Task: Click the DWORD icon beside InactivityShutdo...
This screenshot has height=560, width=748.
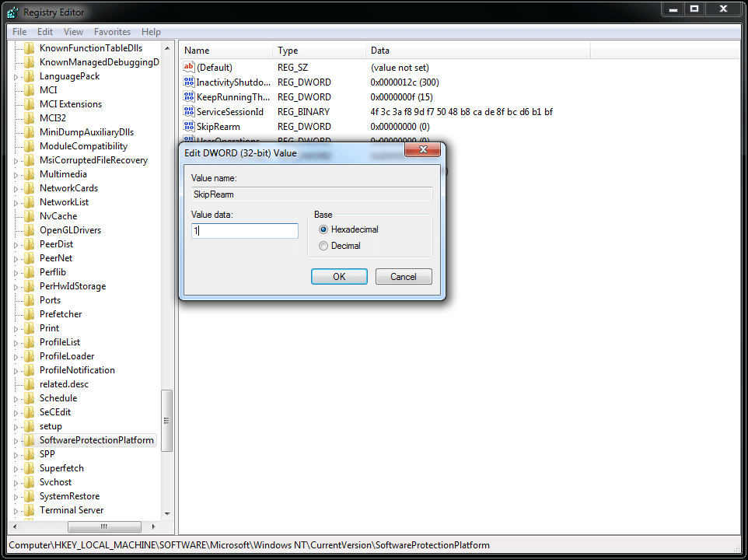Action: click(188, 82)
